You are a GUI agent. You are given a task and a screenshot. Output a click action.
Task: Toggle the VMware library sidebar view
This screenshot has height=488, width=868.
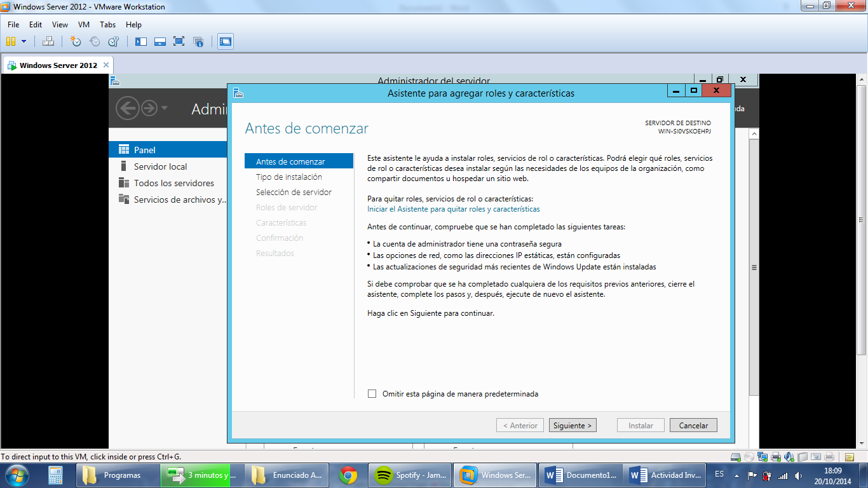(141, 41)
